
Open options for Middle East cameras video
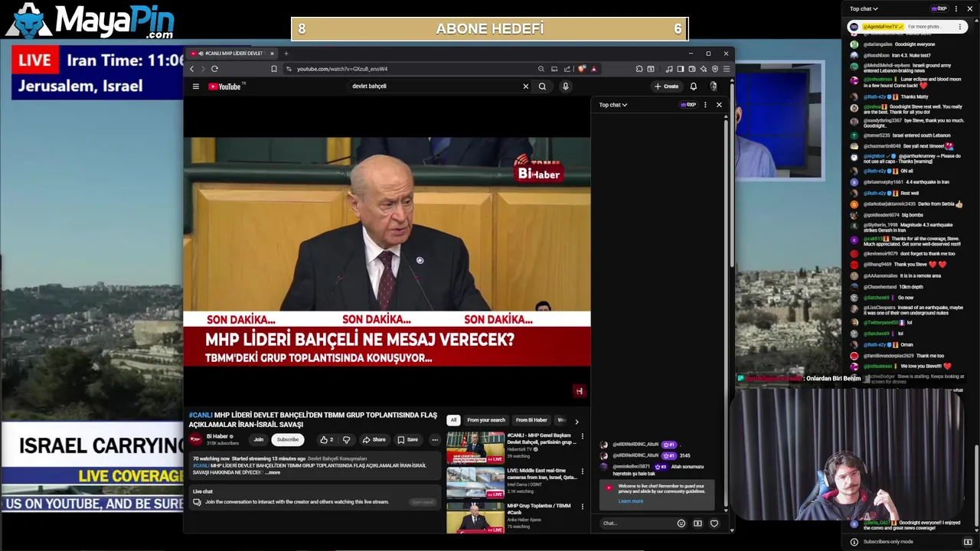(x=582, y=471)
